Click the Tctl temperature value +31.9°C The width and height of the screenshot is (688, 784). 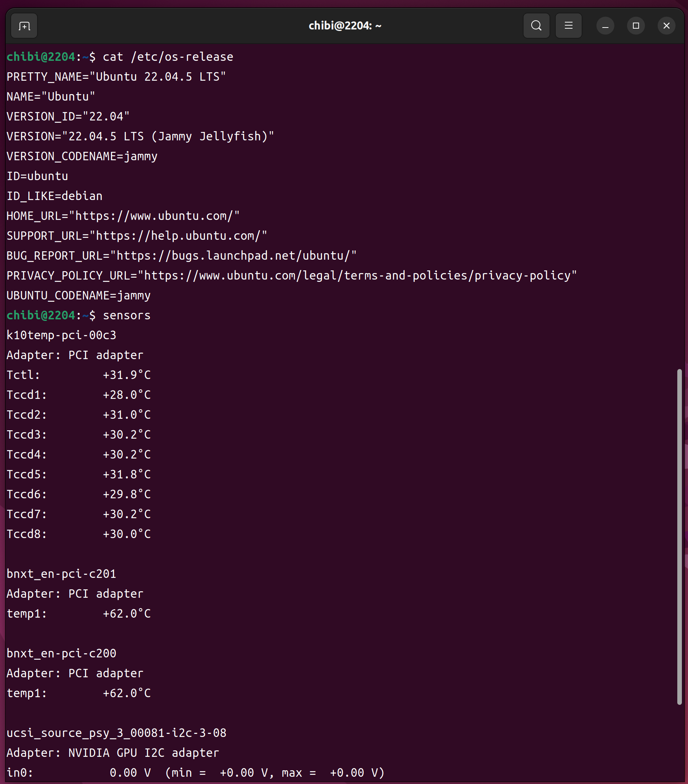pyautogui.click(x=127, y=375)
